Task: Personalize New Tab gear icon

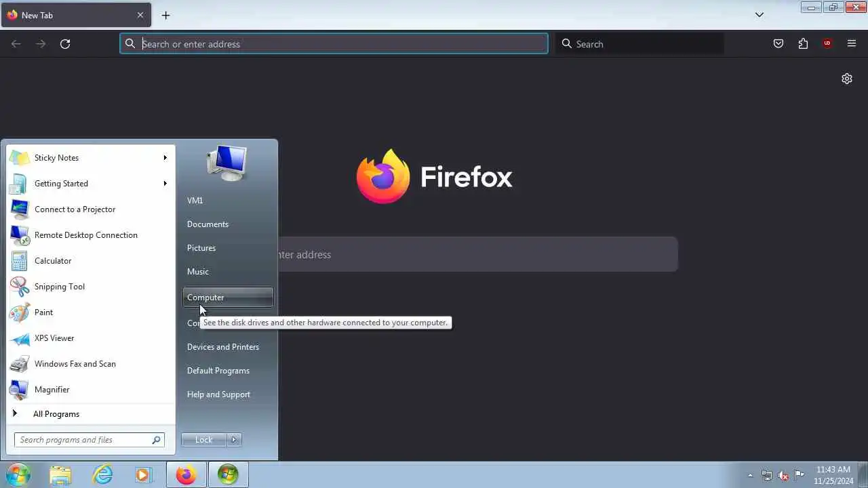Action: coord(847,79)
